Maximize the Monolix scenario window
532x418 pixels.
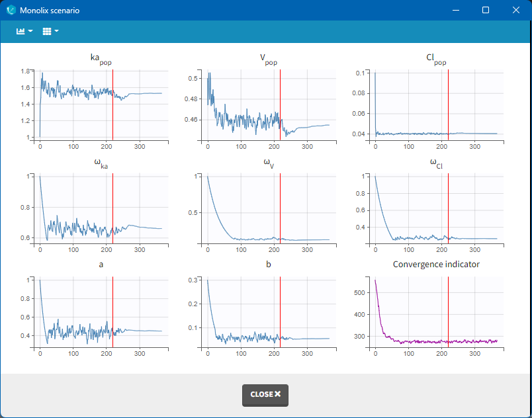coord(486,11)
